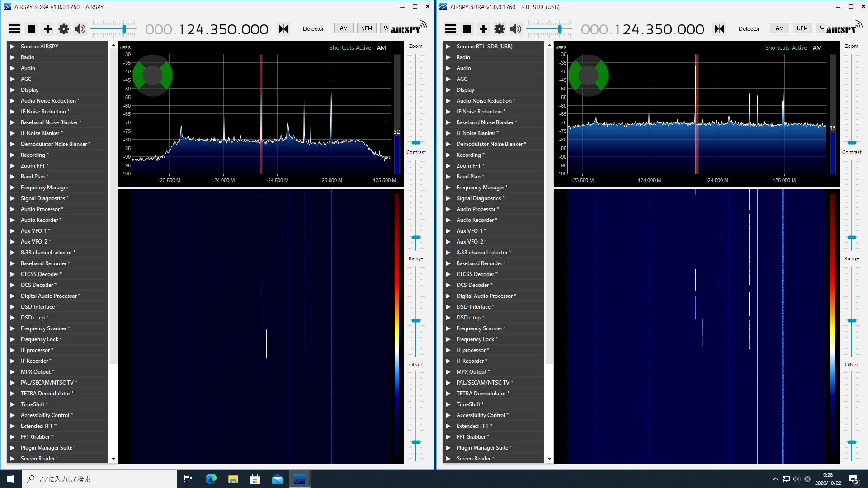Select SDR# icon on taskbar
The image size is (868, 488).
pos(299,479)
